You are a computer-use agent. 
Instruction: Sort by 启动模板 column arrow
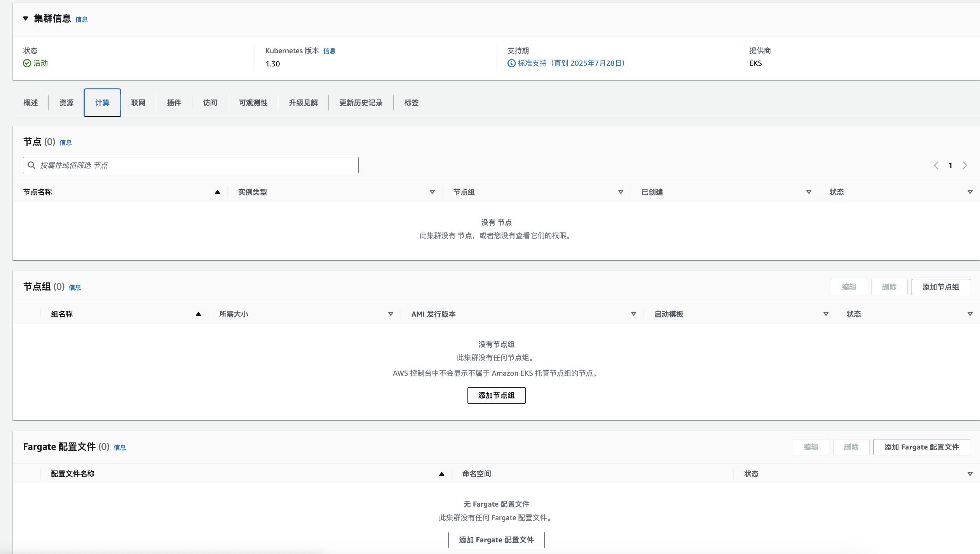click(826, 314)
